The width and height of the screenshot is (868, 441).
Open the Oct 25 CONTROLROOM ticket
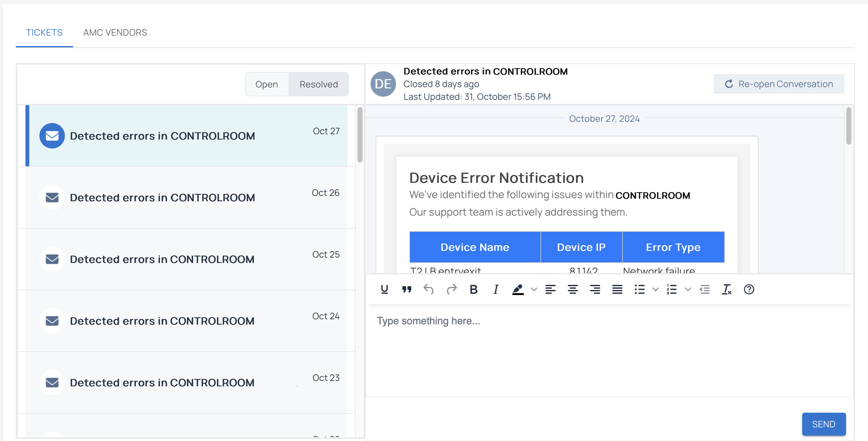point(186,259)
